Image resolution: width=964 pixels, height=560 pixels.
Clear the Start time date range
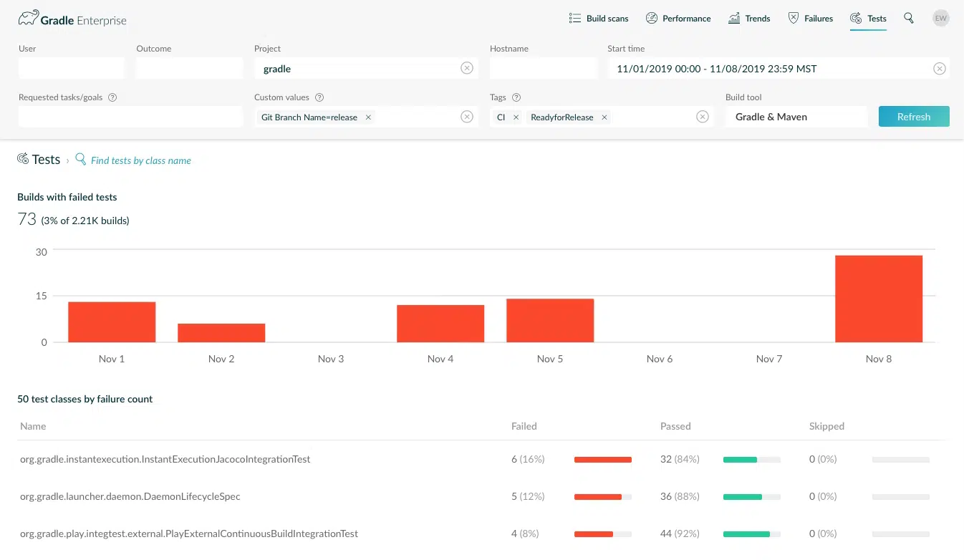tap(940, 69)
